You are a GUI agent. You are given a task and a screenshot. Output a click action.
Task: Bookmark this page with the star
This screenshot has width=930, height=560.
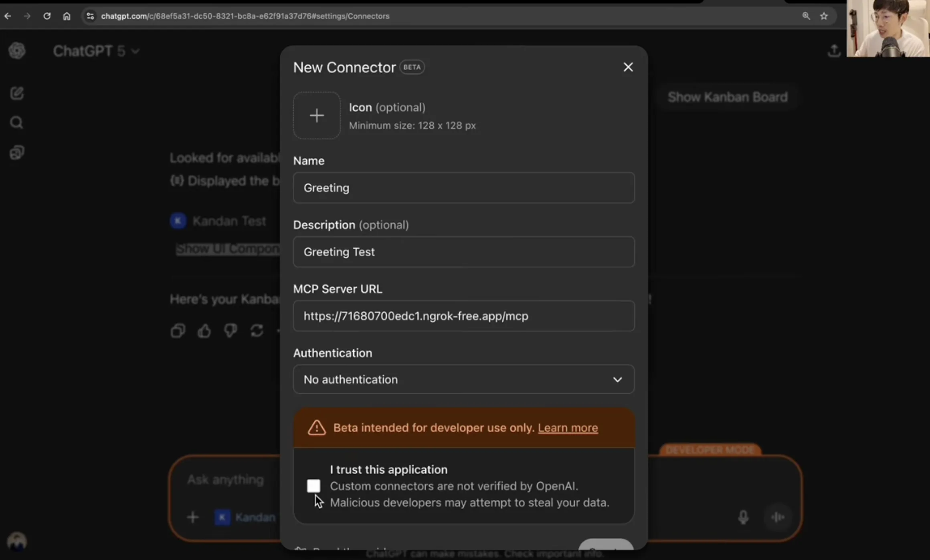[x=824, y=16]
